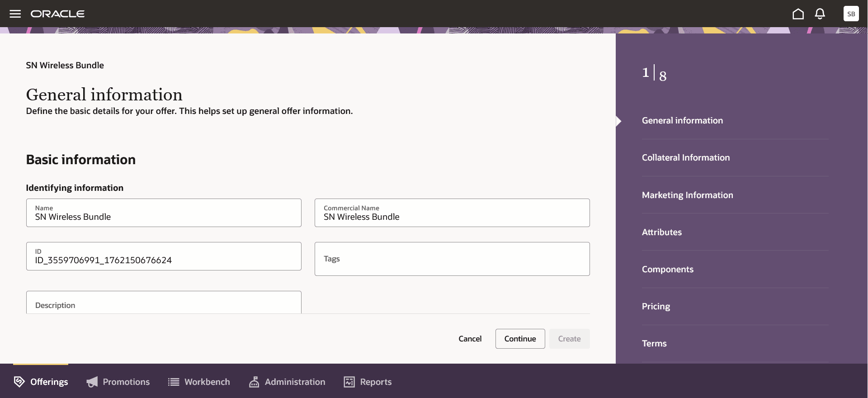The width and height of the screenshot is (868, 398).
Task: Click the Cancel button
Action: [x=470, y=339]
